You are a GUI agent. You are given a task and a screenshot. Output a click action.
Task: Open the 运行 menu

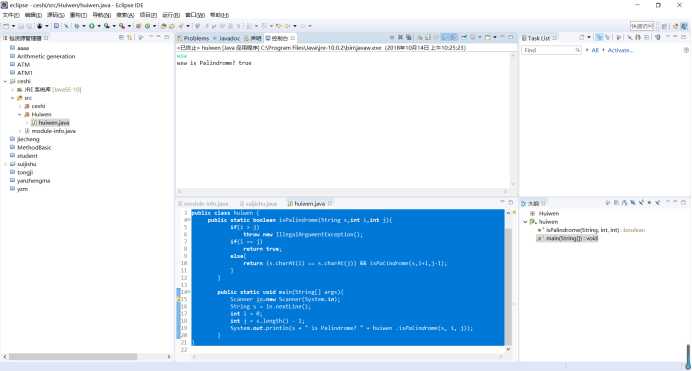coord(171,15)
